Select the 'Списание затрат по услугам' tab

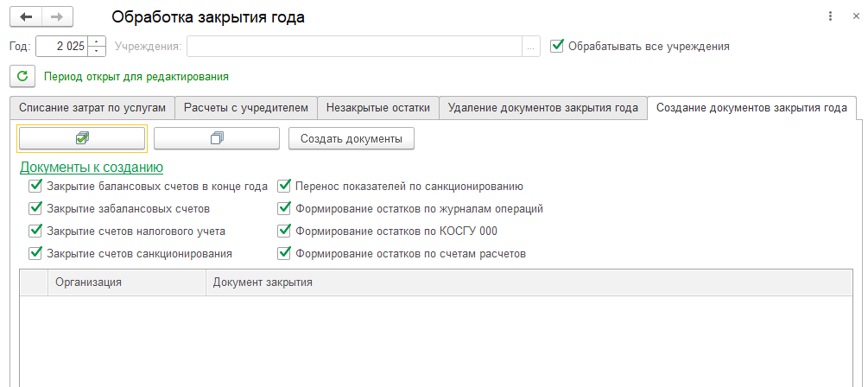[92, 108]
